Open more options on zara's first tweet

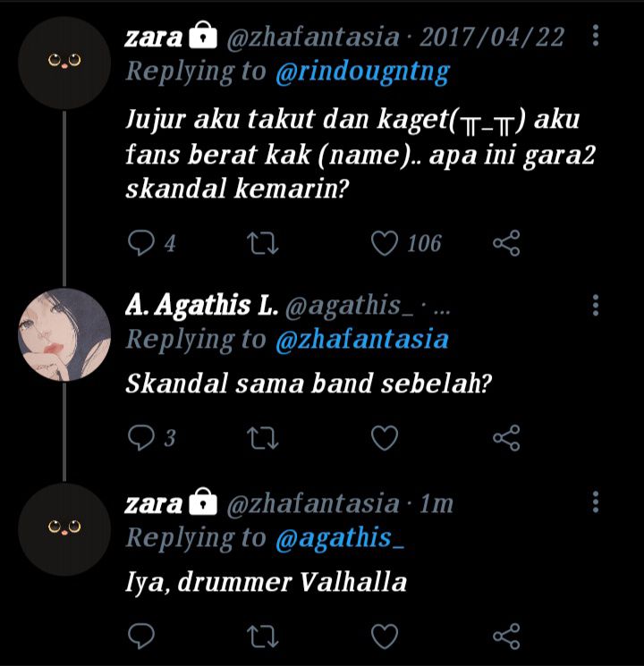[596, 35]
